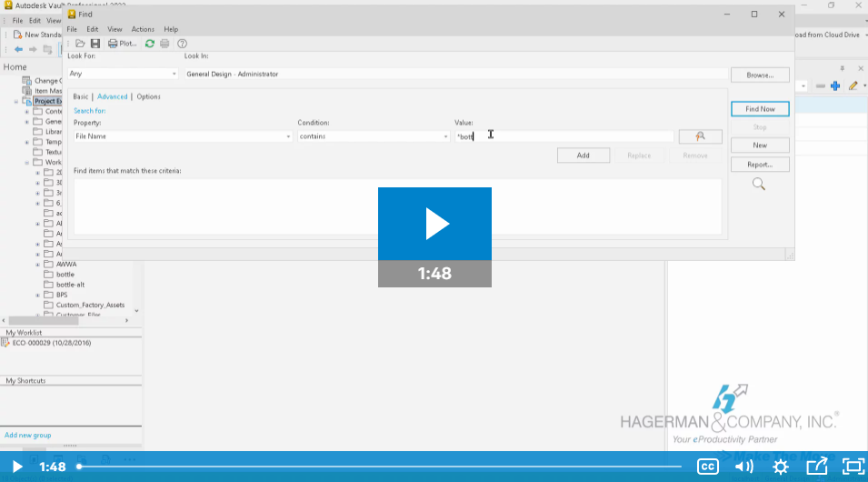Click the Report button

tap(760, 165)
